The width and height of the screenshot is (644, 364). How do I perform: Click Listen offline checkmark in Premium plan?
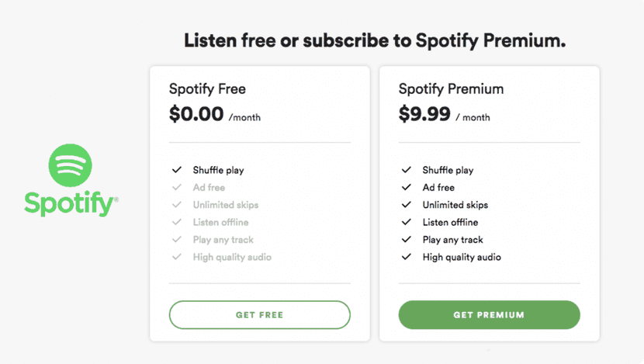point(407,223)
